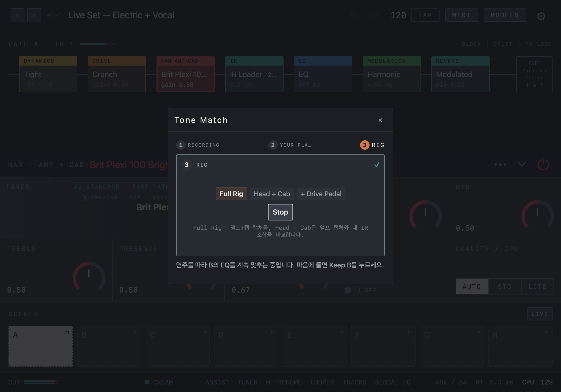Click FX LOOP in the path header
561x392 pixels.
coord(538,44)
